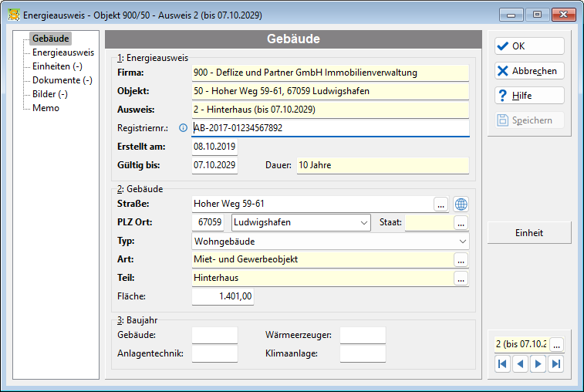Jump to first record with navigation arrow
Image resolution: width=584 pixels, height=392 pixels.
502,363
